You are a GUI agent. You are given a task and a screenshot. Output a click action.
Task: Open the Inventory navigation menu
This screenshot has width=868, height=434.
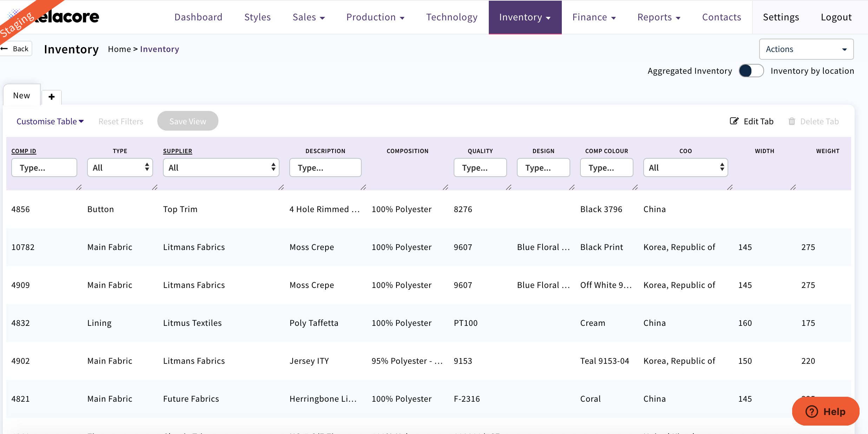(525, 17)
